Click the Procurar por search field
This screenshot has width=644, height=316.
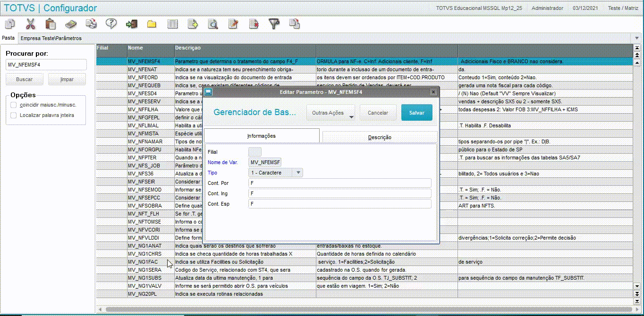pos(46,65)
